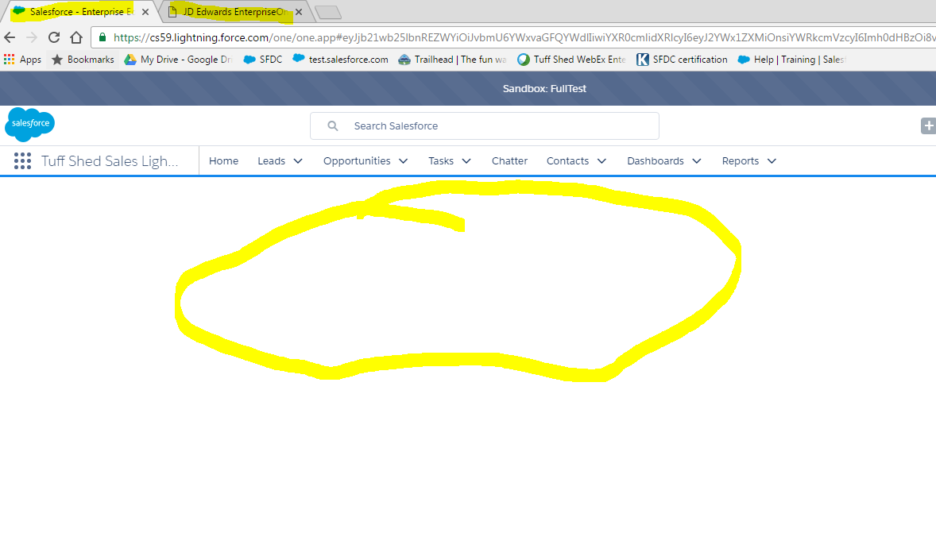Go to the Opportunities nav tab
The width and height of the screenshot is (936, 560).
tap(357, 161)
